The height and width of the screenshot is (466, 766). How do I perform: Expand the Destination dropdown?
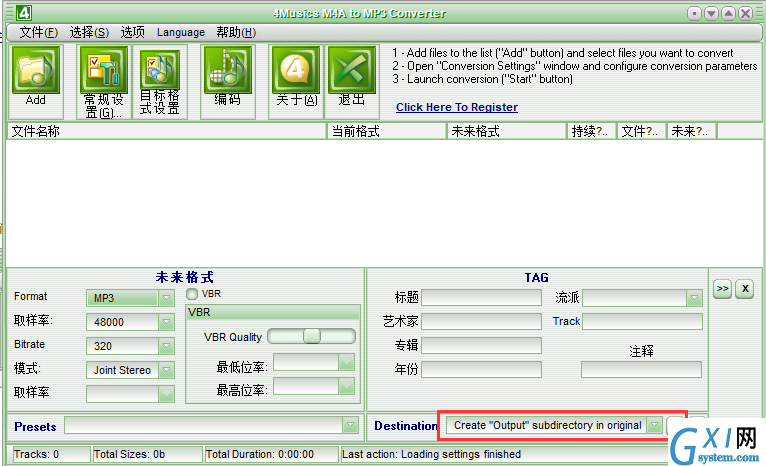coord(654,425)
